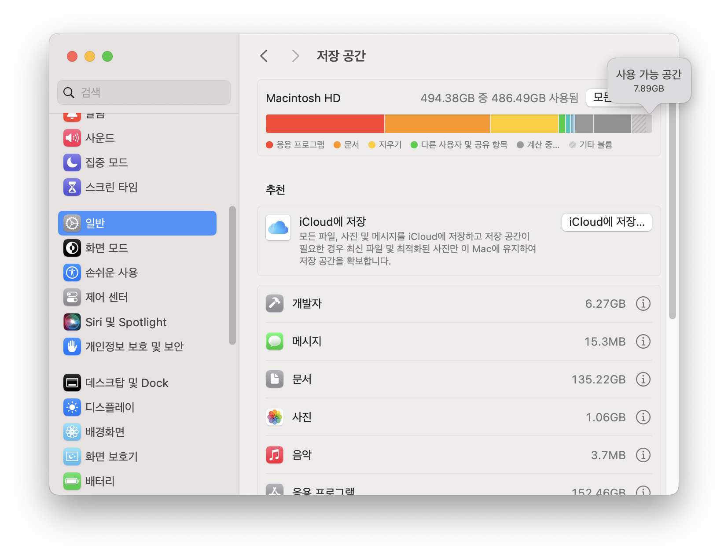Viewport: 728px width, 560px height.
Task: Click Wallpaper (배경화면) flower icon
Action: point(72,432)
